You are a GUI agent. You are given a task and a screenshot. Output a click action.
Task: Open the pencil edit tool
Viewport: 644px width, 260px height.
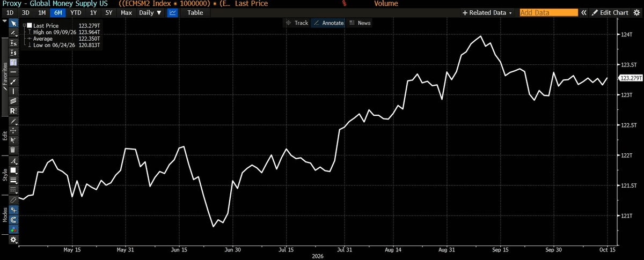[x=13, y=122]
